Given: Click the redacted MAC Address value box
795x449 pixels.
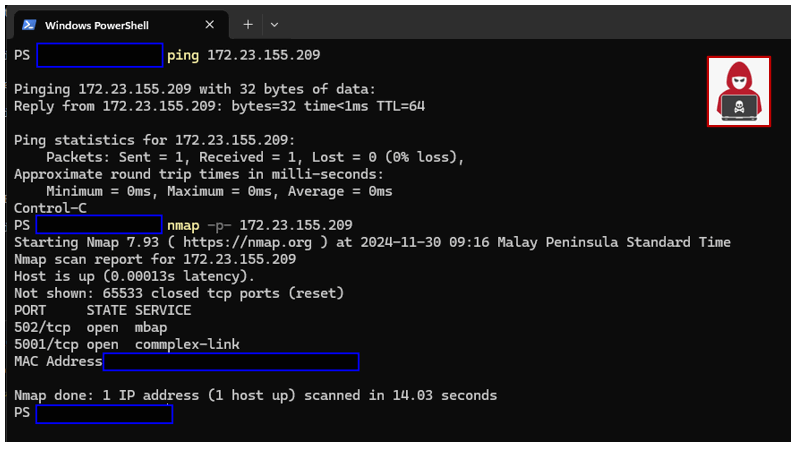Looking at the screenshot, I should point(231,362).
